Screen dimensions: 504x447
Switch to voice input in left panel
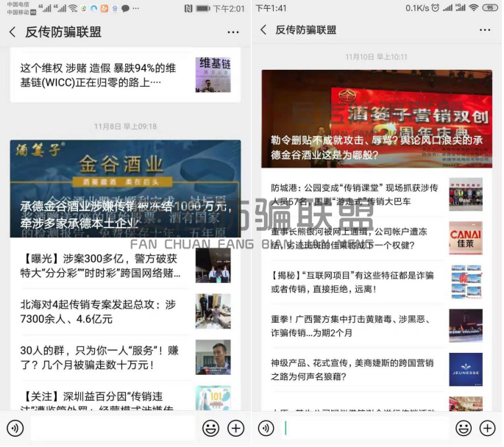coord(15,428)
